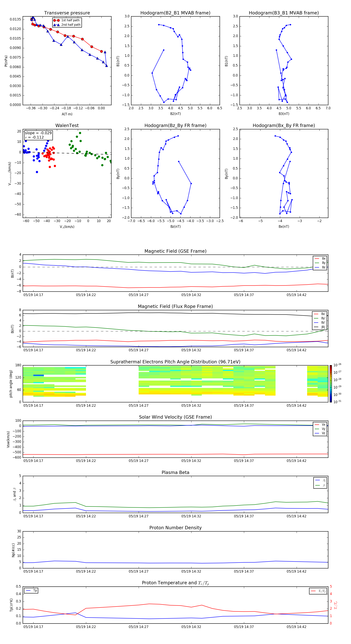Viewport: 351px width, 644px height.
Task: Click the rainbow colorbar beside the pitch angle plot
Action: point(331,384)
